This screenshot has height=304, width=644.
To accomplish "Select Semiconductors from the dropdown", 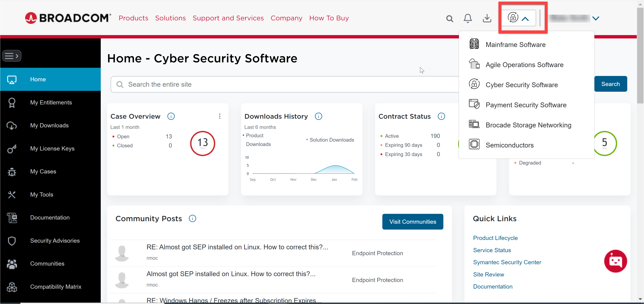I will coord(526,145).
